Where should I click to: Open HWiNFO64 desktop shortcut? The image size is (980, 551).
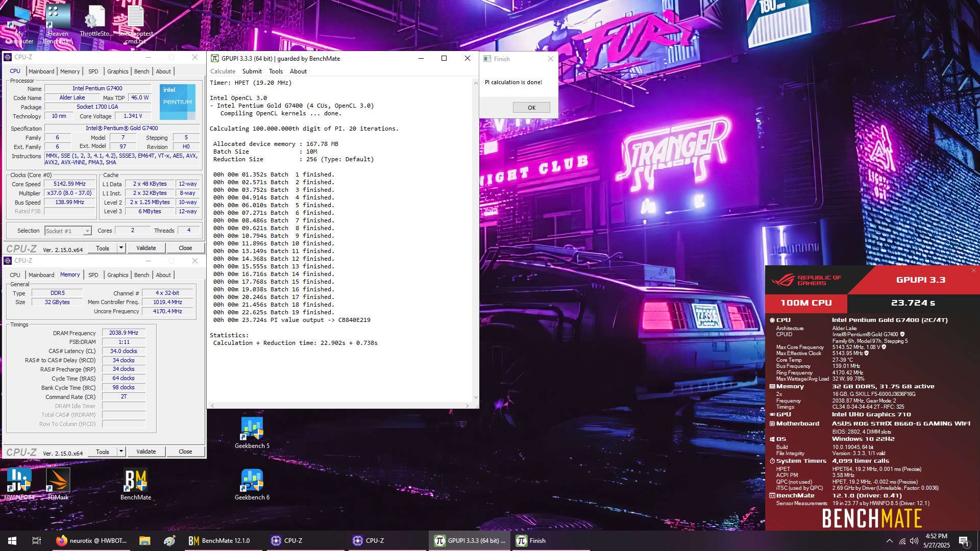19,485
